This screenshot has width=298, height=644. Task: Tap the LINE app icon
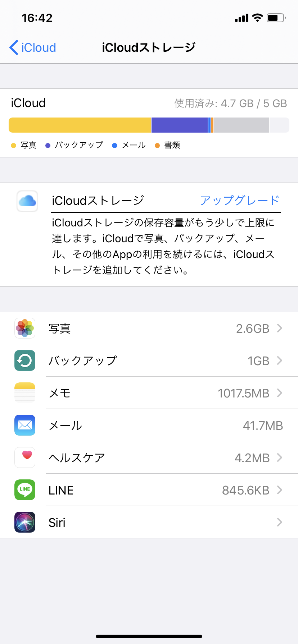pyautogui.click(x=25, y=490)
